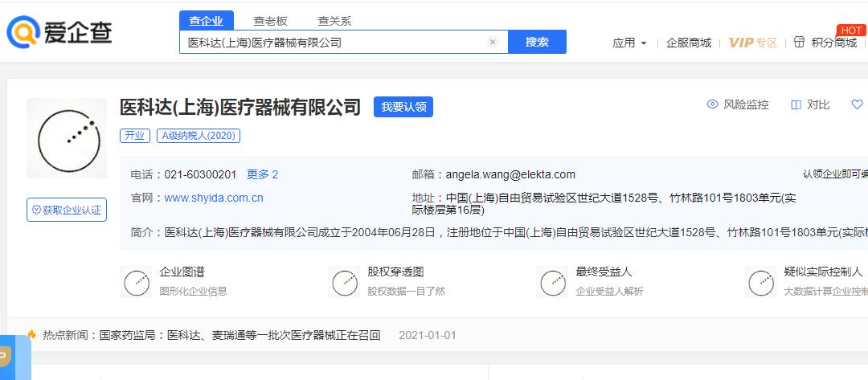Image resolution: width=868 pixels, height=380 pixels.
Task: Click the 图形化企业信息 subtitle
Action: [193, 291]
